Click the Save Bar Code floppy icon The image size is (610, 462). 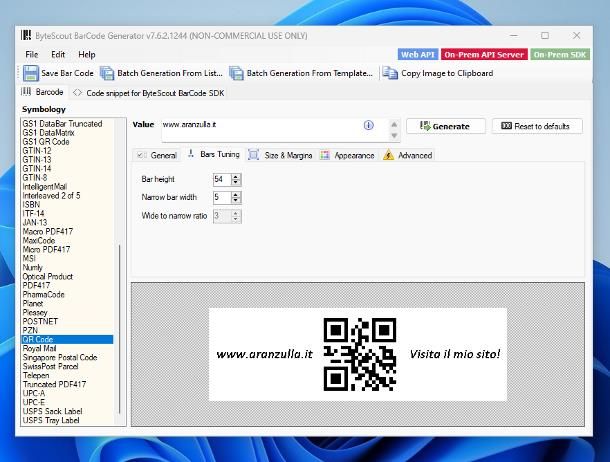31,73
